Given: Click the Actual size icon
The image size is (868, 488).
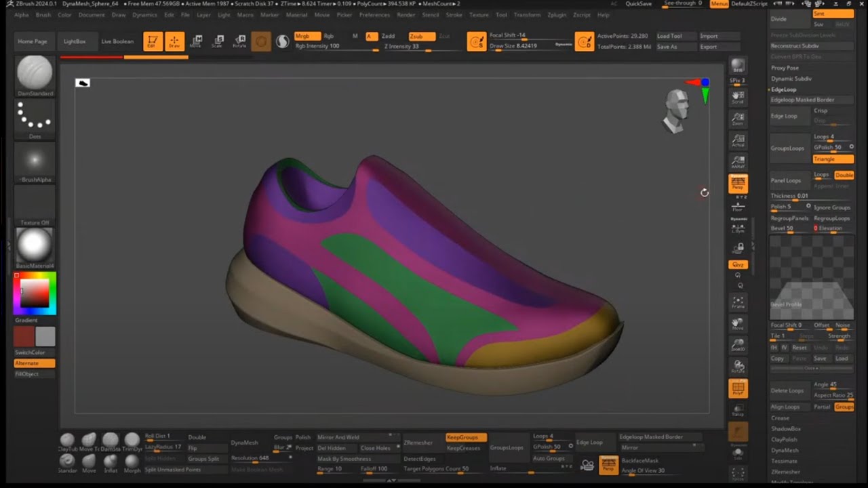Looking at the screenshot, I should point(738,140).
